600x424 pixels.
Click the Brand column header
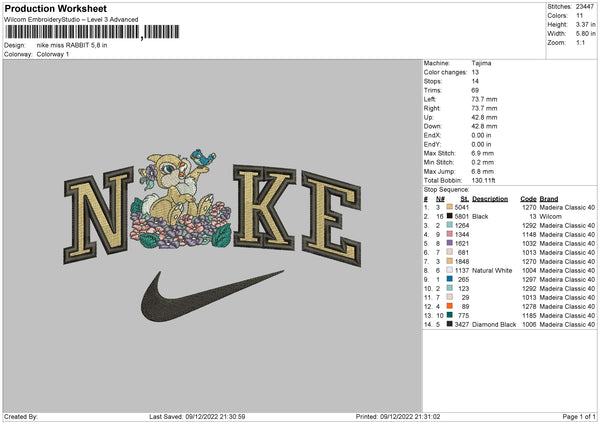549,199
